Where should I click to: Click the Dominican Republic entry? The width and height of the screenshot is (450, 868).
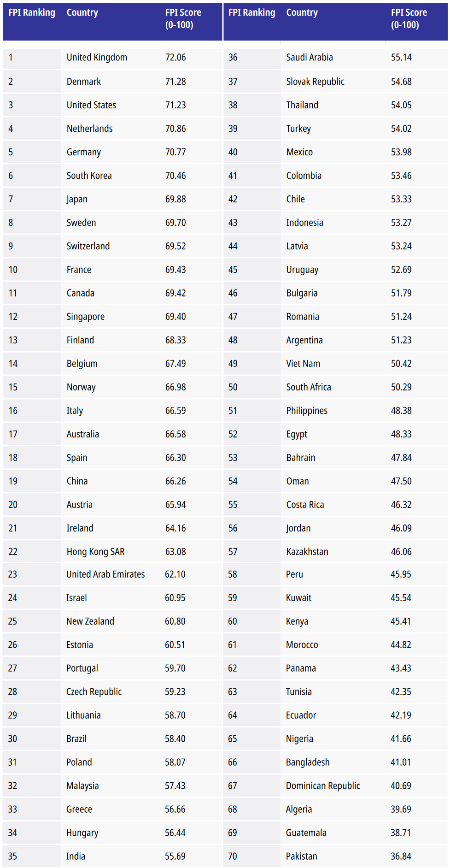(x=323, y=786)
